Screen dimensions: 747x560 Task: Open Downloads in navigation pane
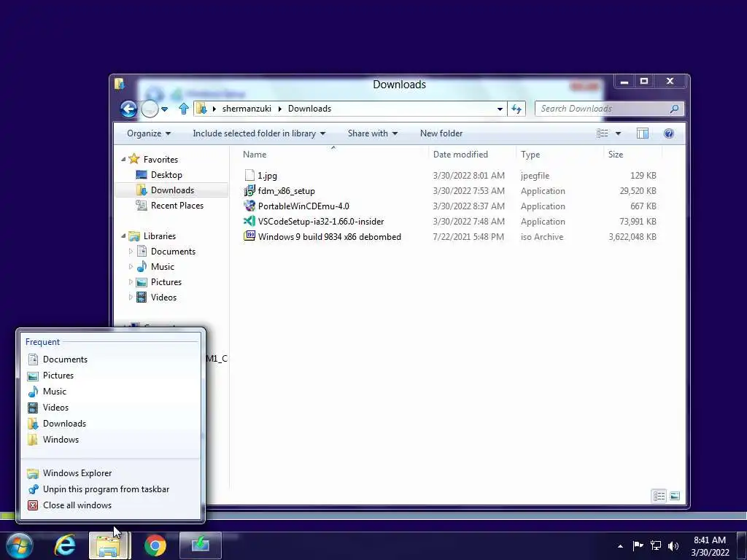coord(172,190)
